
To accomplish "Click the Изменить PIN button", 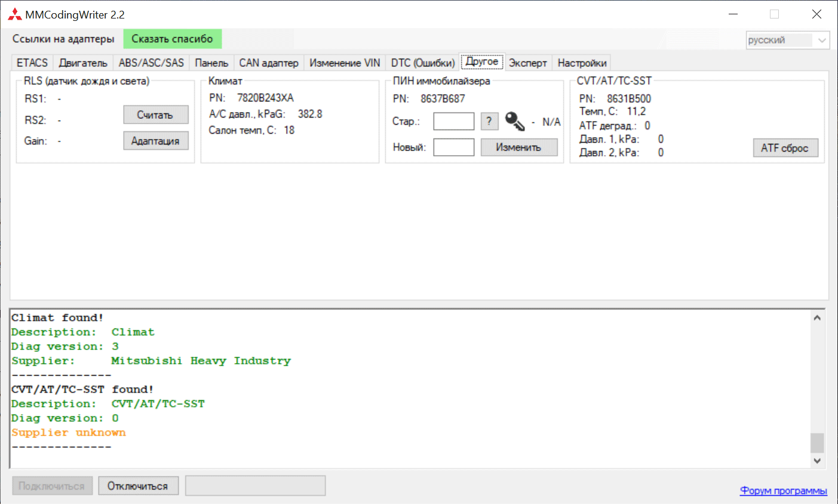I will click(x=518, y=147).
